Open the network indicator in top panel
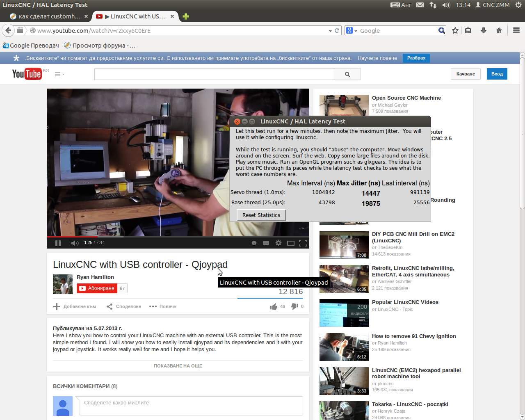The height and width of the screenshot is (420, 525). point(433,5)
